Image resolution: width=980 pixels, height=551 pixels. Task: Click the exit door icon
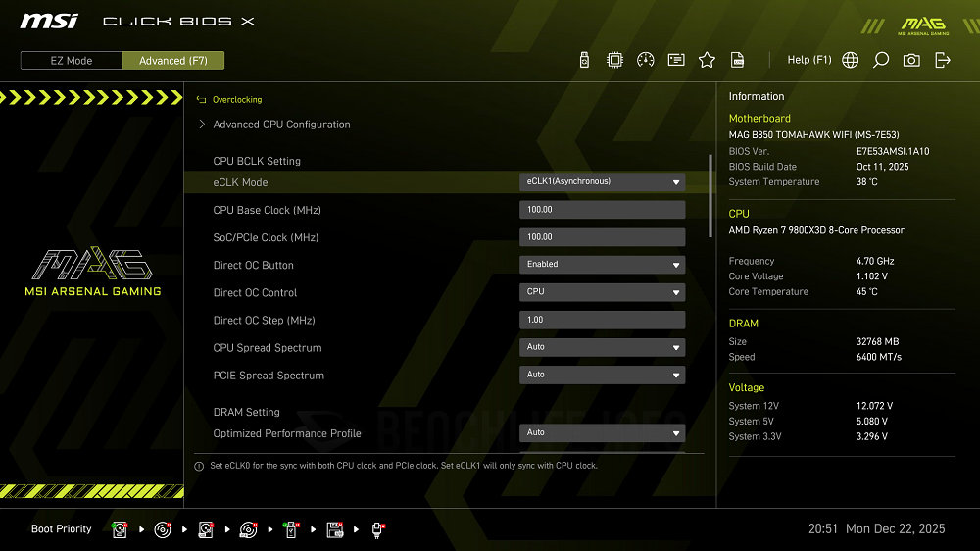[x=943, y=60]
